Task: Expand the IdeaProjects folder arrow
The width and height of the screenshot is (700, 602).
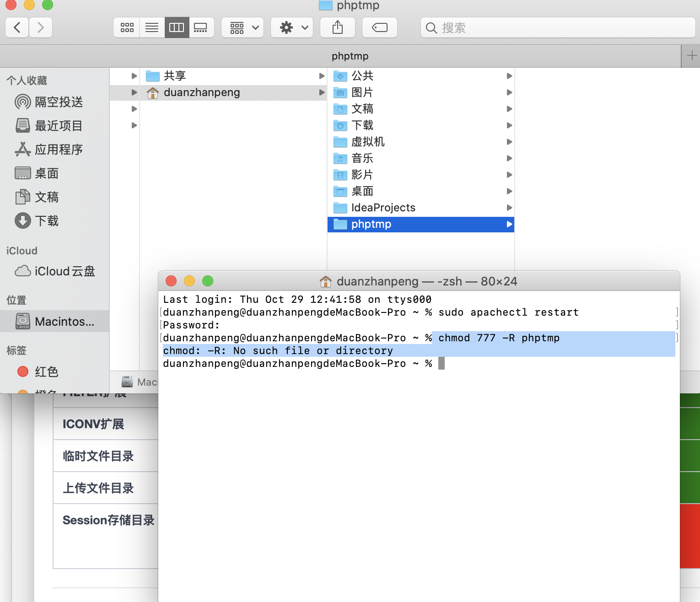Action: [x=509, y=208]
